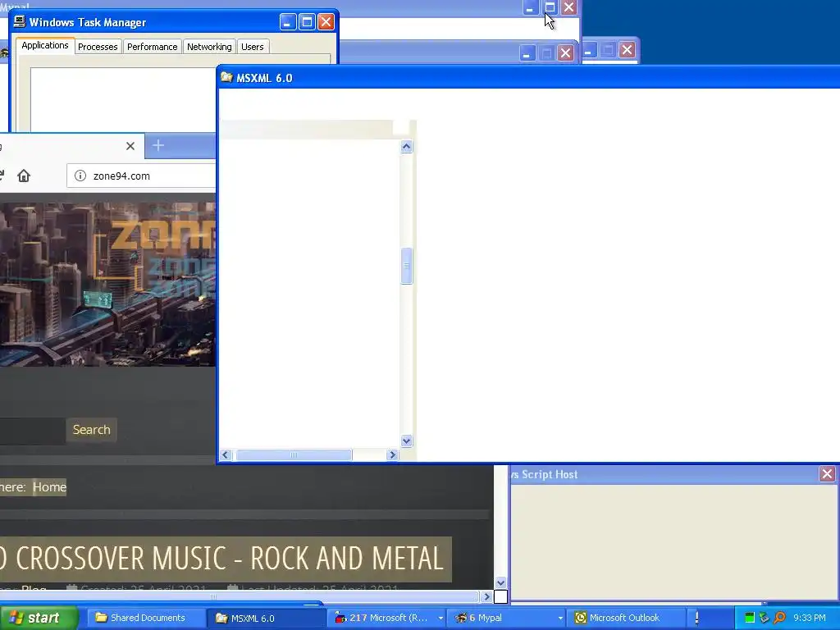Select the Applications tab in Task Manager
840x630 pixels.
pyautogui.click(x=45, y=46)
